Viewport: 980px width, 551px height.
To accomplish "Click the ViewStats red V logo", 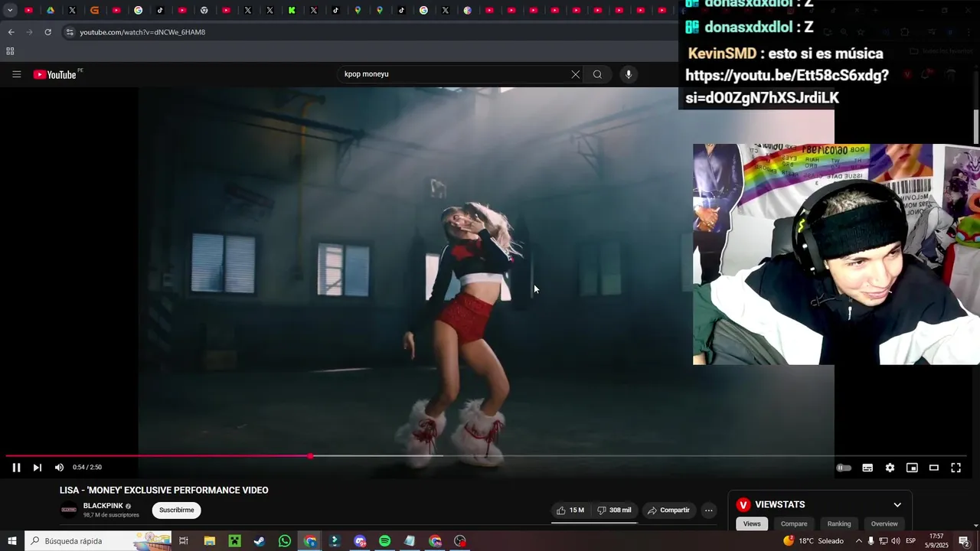I will tap(743, 504).
